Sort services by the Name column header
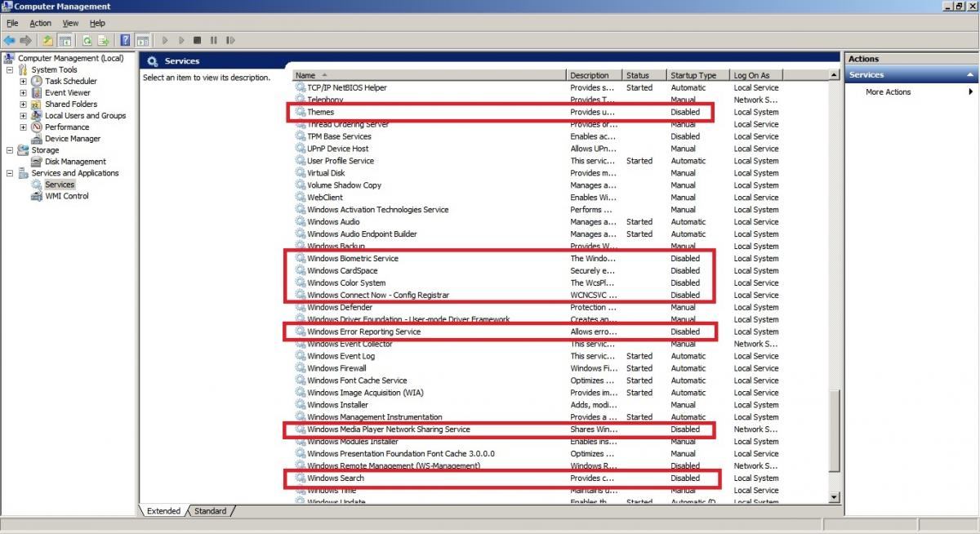 [430, 75]
